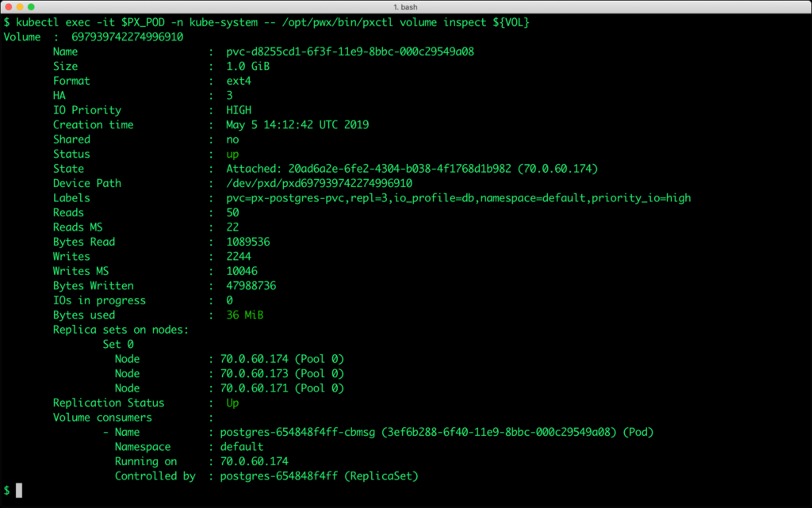Image resolution: width=812 pixels, height=508 pixels.
Task: Click the Bytes Written value 47988736
Action: pos(259,286)
